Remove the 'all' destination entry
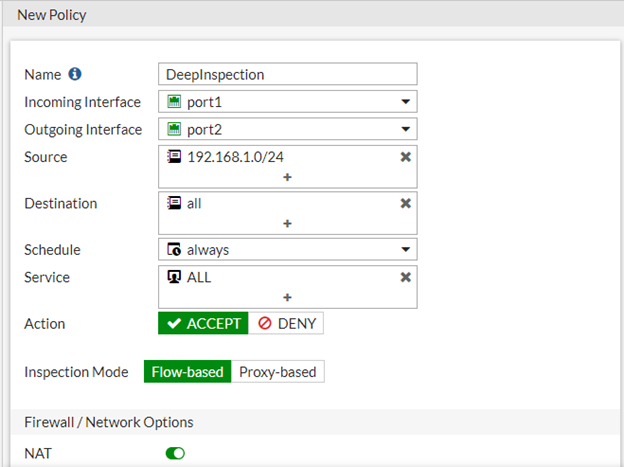Image resolution: width=624 pixels, height=467 pixels. (406, 203)
